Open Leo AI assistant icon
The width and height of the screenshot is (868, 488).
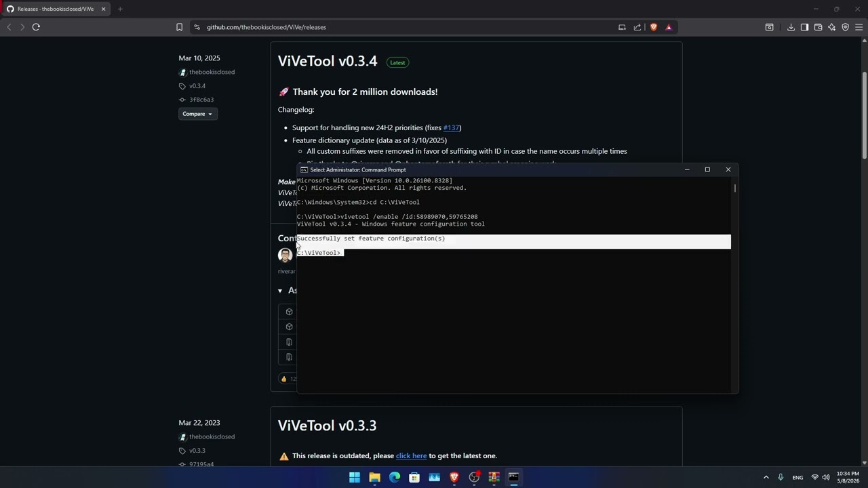pos(831,27)
